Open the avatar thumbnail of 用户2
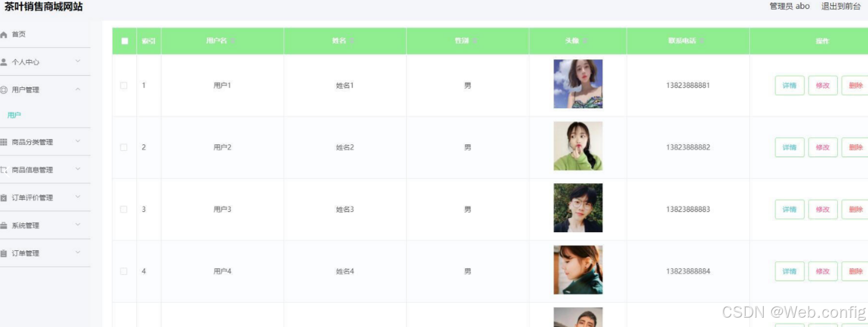Viewport: 868px width, 327px height. pyautogui.click(x=578, y=146)
